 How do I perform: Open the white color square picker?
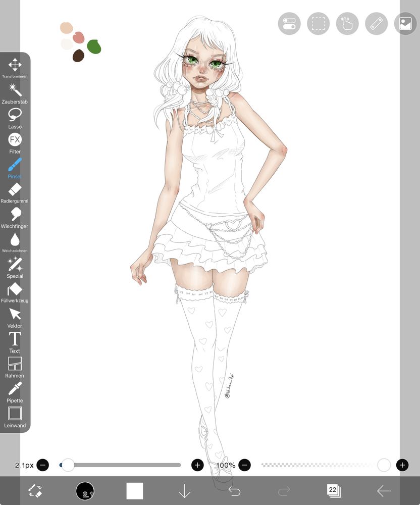pos(135,491)
